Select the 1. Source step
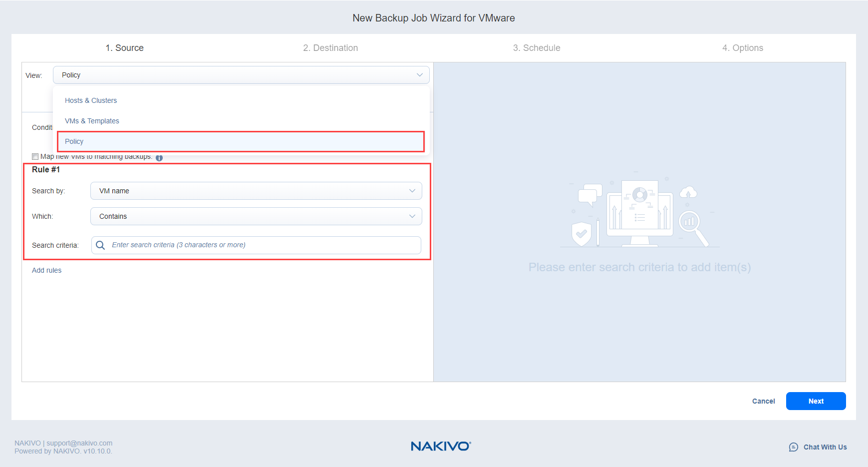This screenshot has width=868, height=467. [125, 48]
